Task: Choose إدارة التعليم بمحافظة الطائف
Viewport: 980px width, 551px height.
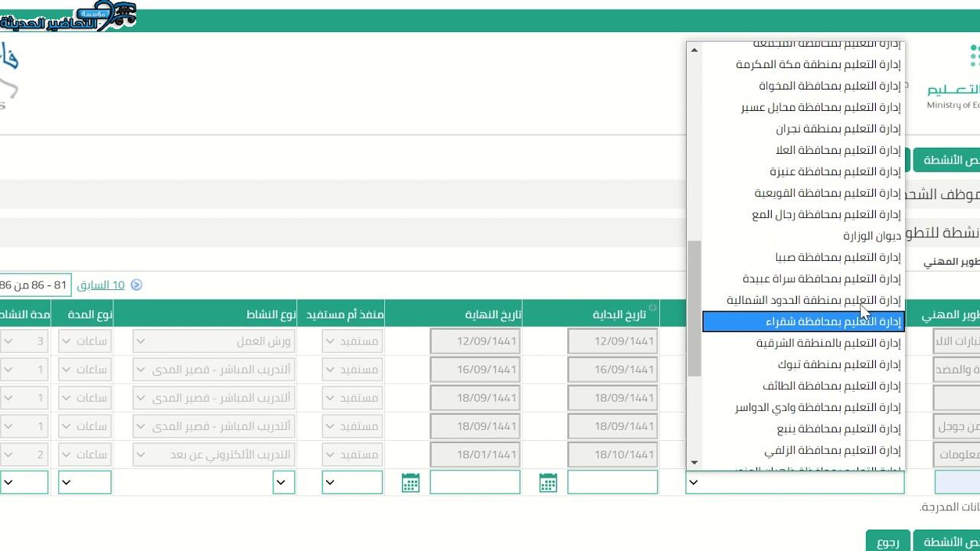Action: point(831,386)
